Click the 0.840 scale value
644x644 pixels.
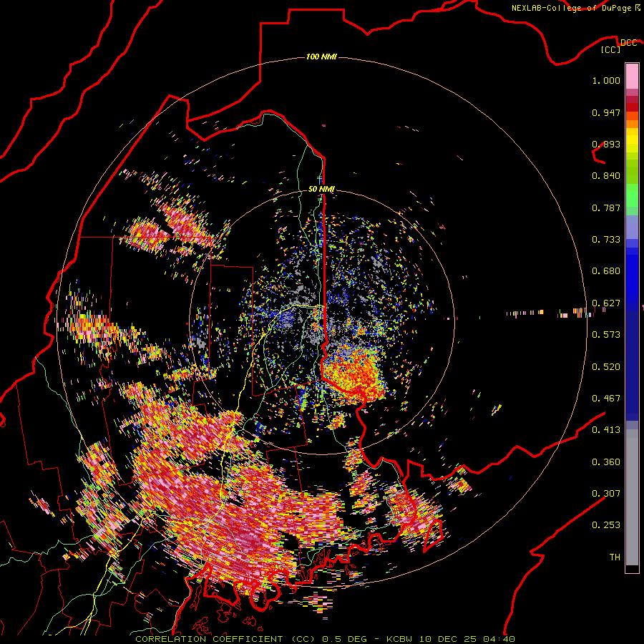[606, 176]
